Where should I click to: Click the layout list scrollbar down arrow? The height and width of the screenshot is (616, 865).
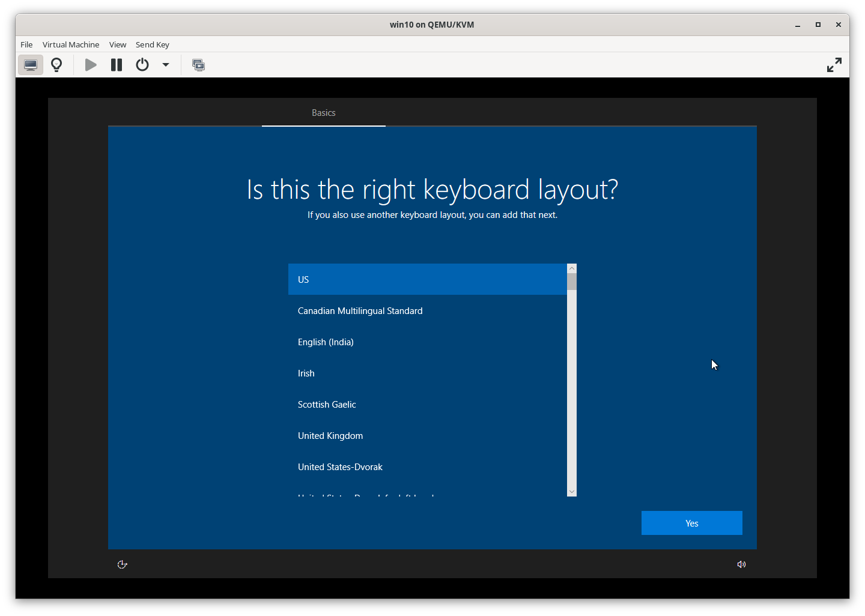[572, 492]
